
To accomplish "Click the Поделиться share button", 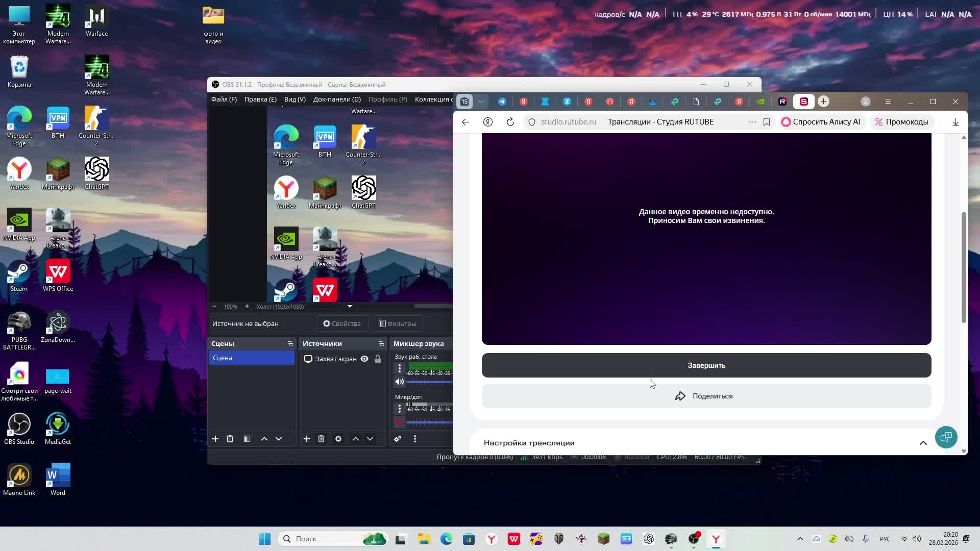I will [706, 396].
